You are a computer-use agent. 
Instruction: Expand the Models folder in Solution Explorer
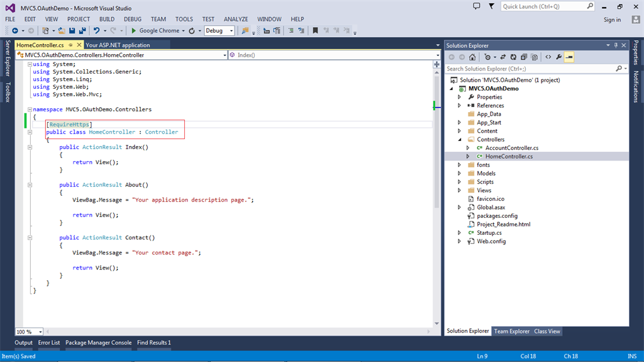460,173
